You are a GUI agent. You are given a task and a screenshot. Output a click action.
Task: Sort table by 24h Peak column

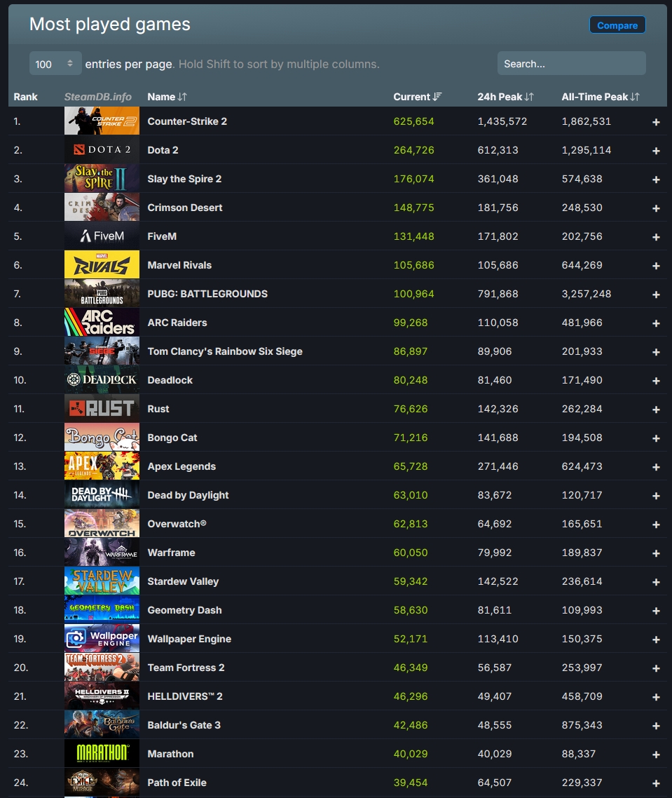click(505, 97)
